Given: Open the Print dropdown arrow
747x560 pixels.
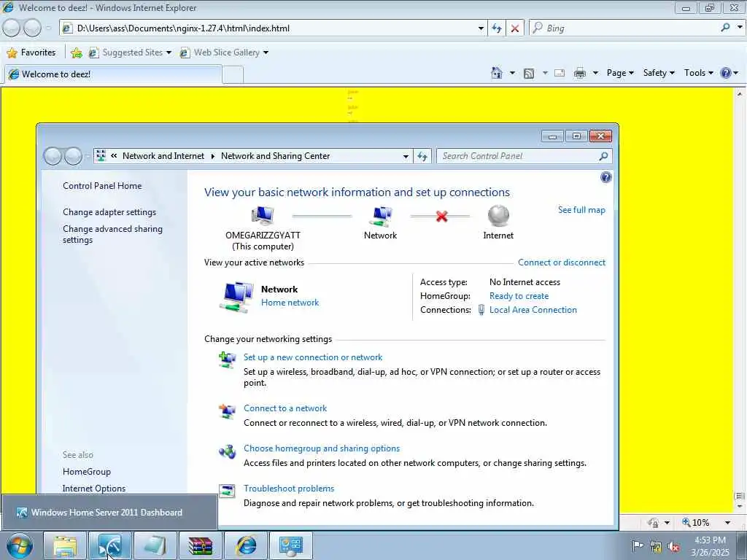Looking at the screenshot, I should click(595, 73).
